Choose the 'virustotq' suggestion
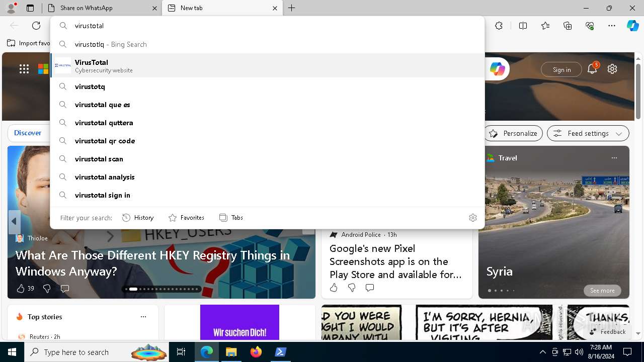 click(x=267, y=86)
